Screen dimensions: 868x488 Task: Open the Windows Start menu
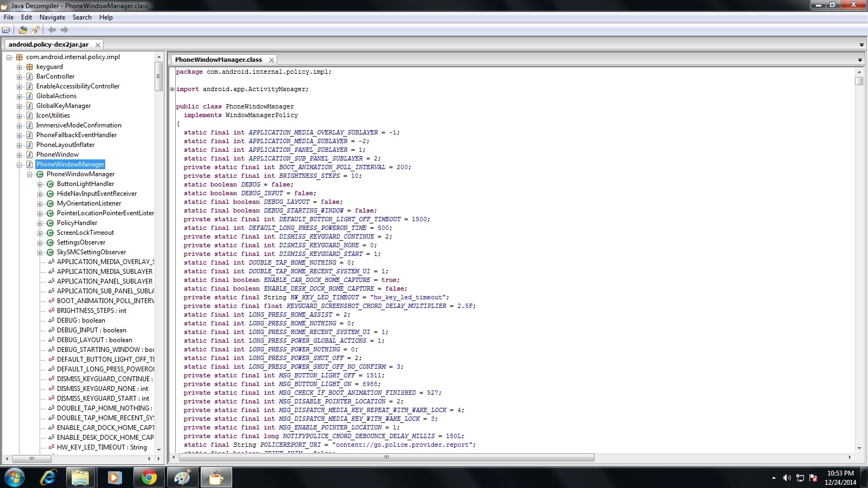click(14, 478)
